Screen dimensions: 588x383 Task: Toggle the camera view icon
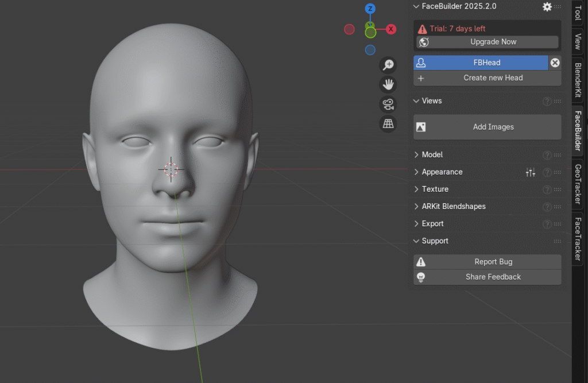[389, 104]
